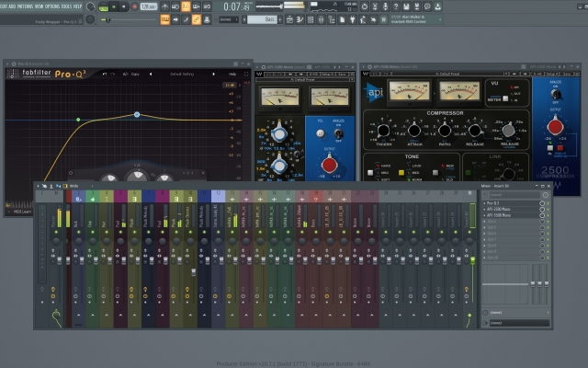Arm recording with the red record button
Screen dimensions: 588x368
click(134, 6)
